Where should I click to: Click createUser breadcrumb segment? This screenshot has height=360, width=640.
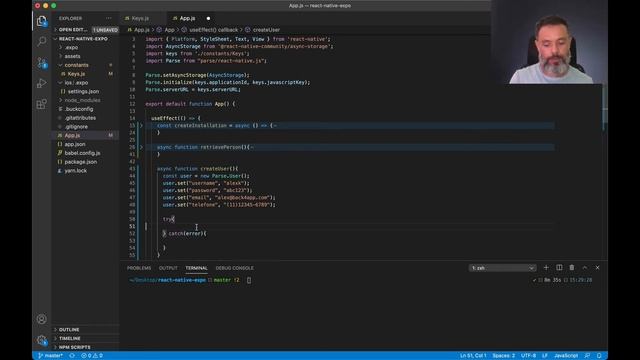tap(266, 30)
